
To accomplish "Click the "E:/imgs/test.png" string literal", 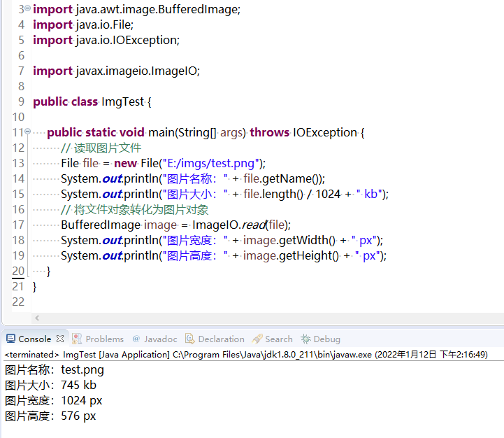I will click(211, 164).
